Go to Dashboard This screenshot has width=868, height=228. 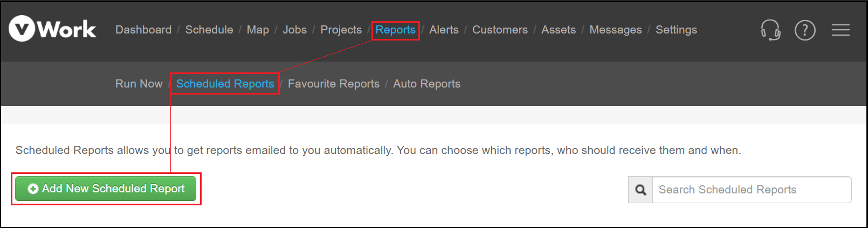tap(143, 30)
